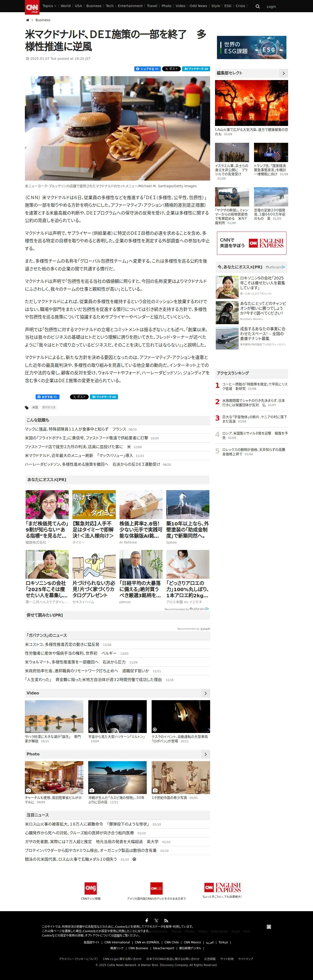Click the CNN en ESPAÑOL link
This screenshot has height=980, width=313.
pos(147,942)
